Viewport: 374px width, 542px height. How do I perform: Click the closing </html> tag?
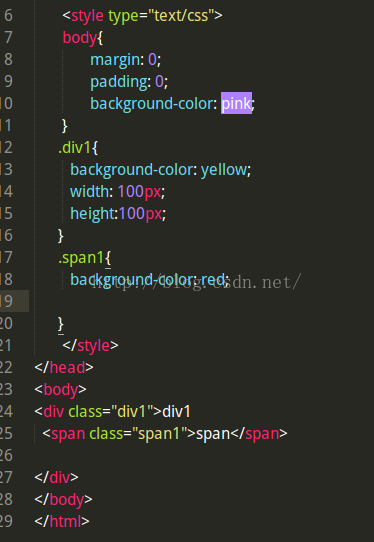tap(62, 522)
